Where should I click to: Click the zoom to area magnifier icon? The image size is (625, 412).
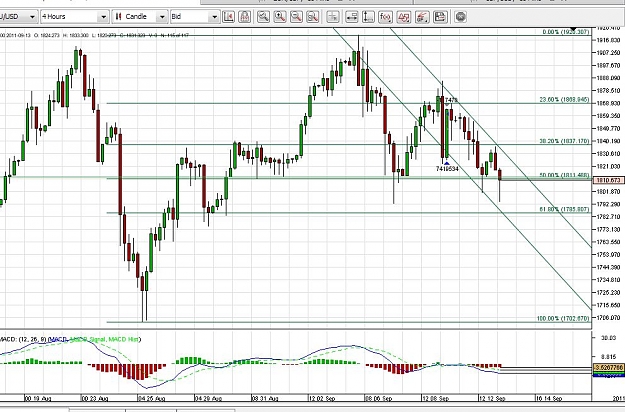point(312,17)
